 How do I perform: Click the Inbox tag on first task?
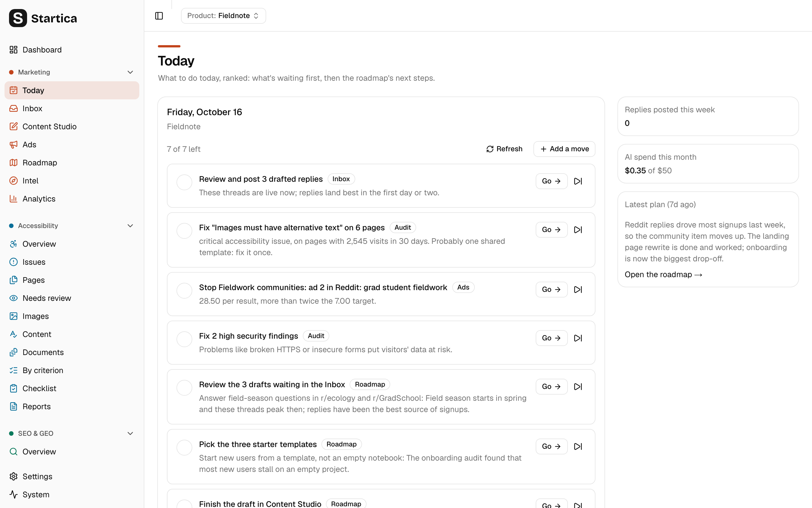pyautogui.click(x=341, y=179)
